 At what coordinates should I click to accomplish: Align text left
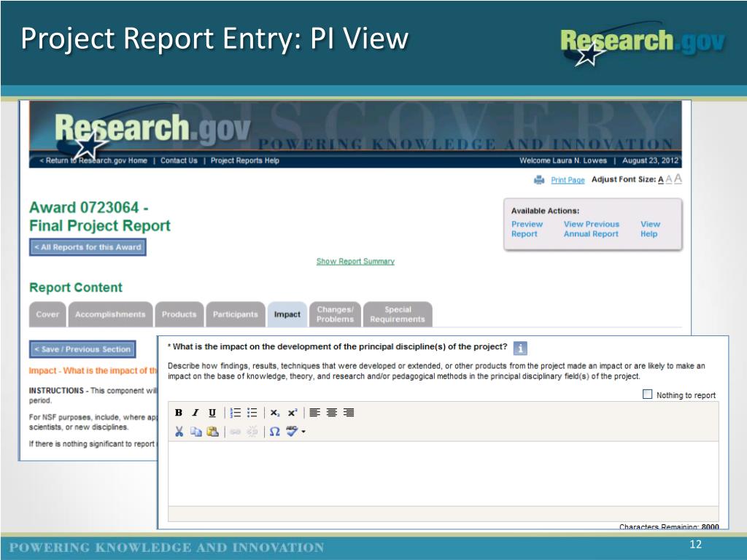314,413
